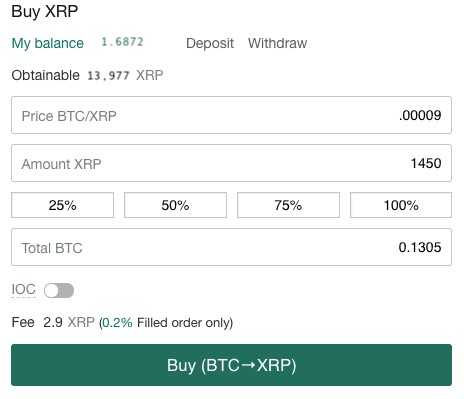Viewport: 464px width, 399px height.
Task: Click the Filled order only note
Action: pyautogui.click(x=185, y=323)
